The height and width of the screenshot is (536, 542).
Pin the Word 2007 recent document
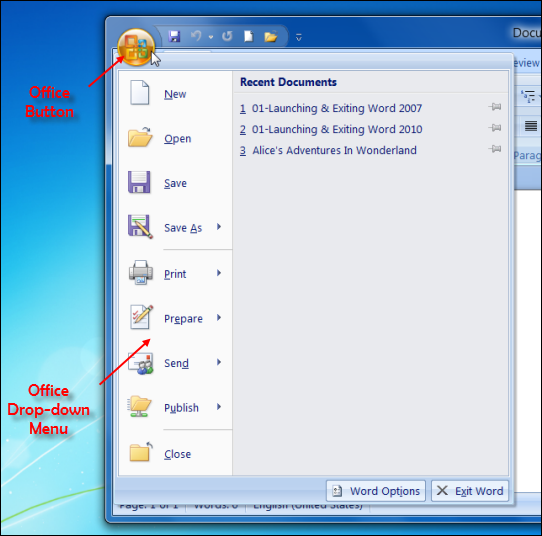(x=495, y=107)
